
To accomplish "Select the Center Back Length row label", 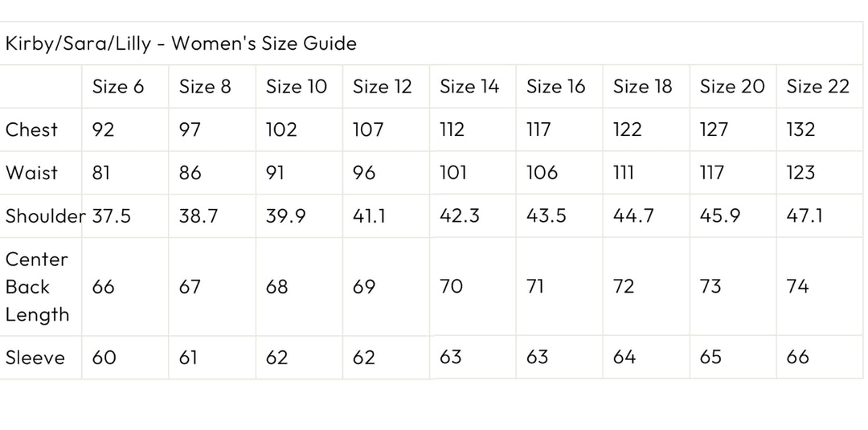I will [37, 287].
